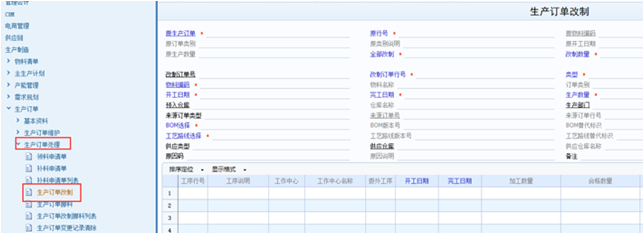644x234 pixels.
Task: Click grid 完工日期 column header
Action: 460,180
